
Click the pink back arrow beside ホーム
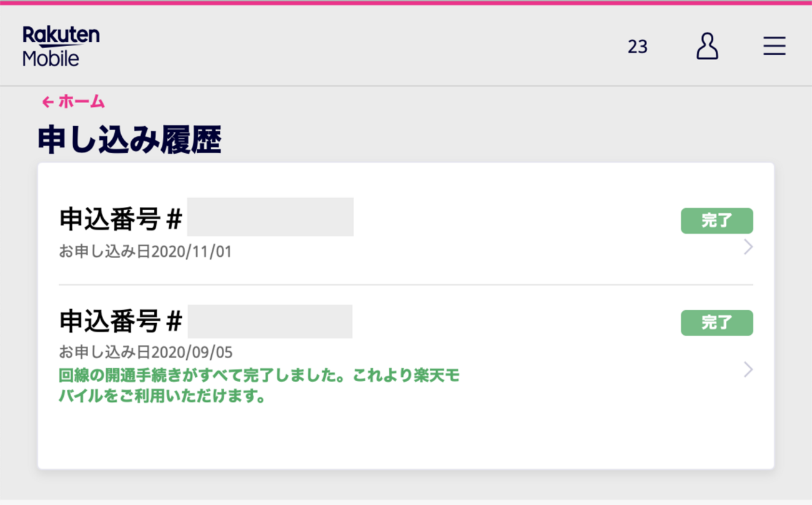tap(47, 102)
